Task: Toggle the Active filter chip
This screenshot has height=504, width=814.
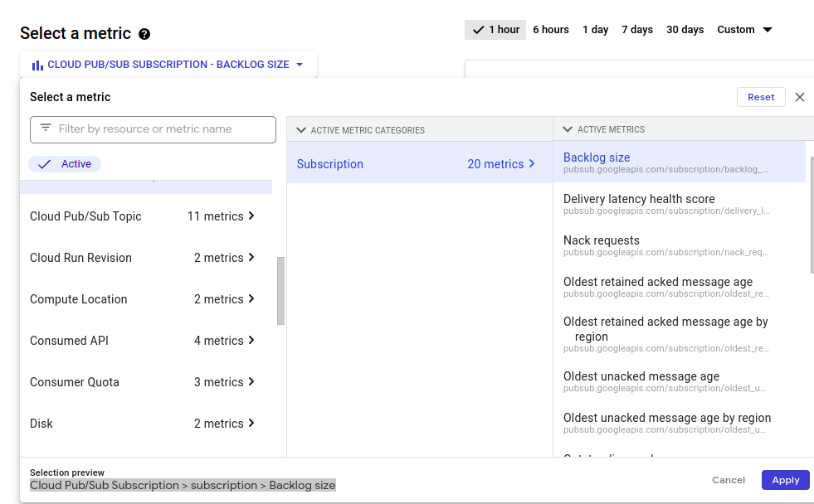Action: [x=64, y=164]
